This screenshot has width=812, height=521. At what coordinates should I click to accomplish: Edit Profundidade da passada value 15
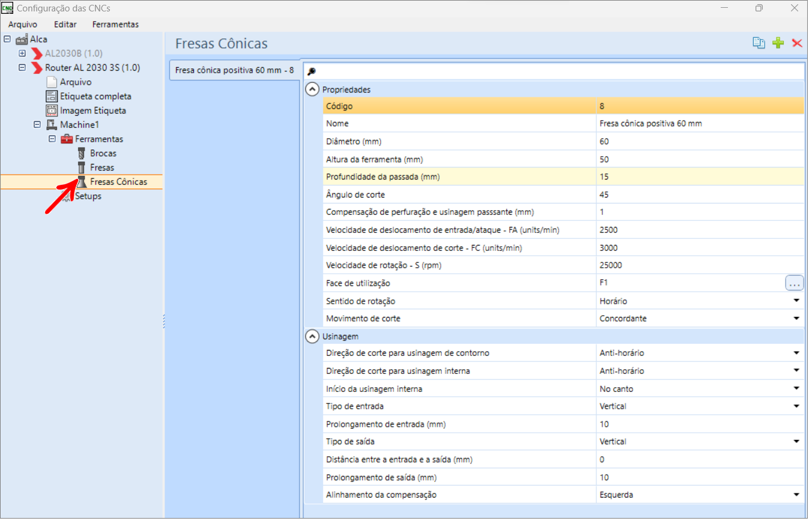coord(700,177)
